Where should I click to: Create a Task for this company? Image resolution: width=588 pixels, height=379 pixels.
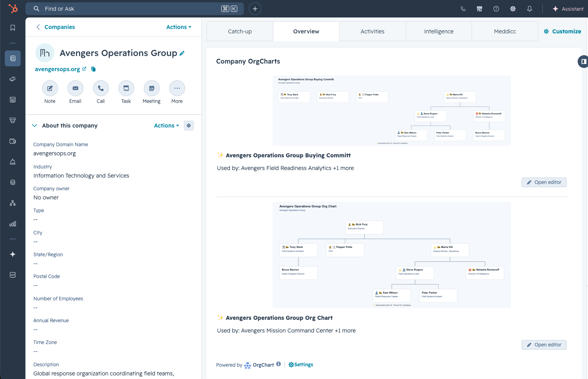(x=126, y=88)
